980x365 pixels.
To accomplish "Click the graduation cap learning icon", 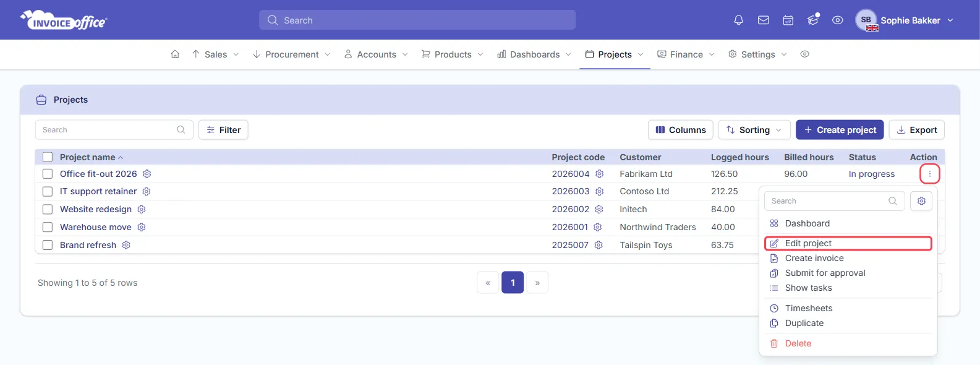I will 813,20.
